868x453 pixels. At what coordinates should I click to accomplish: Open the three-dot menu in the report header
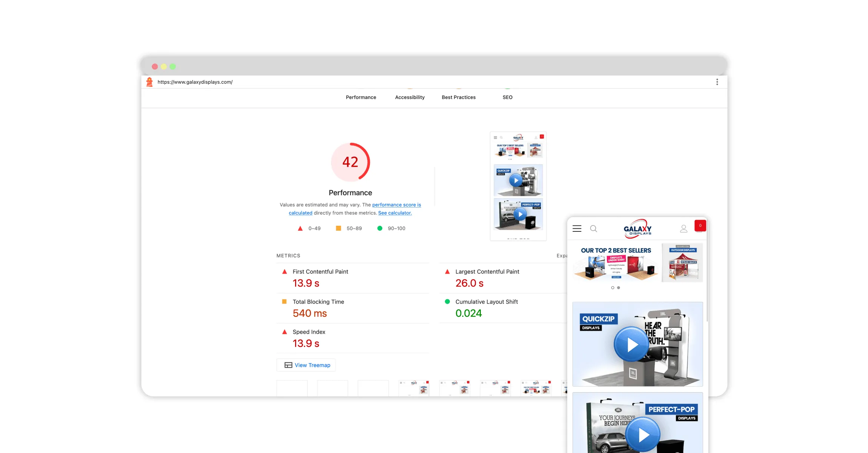717,82
